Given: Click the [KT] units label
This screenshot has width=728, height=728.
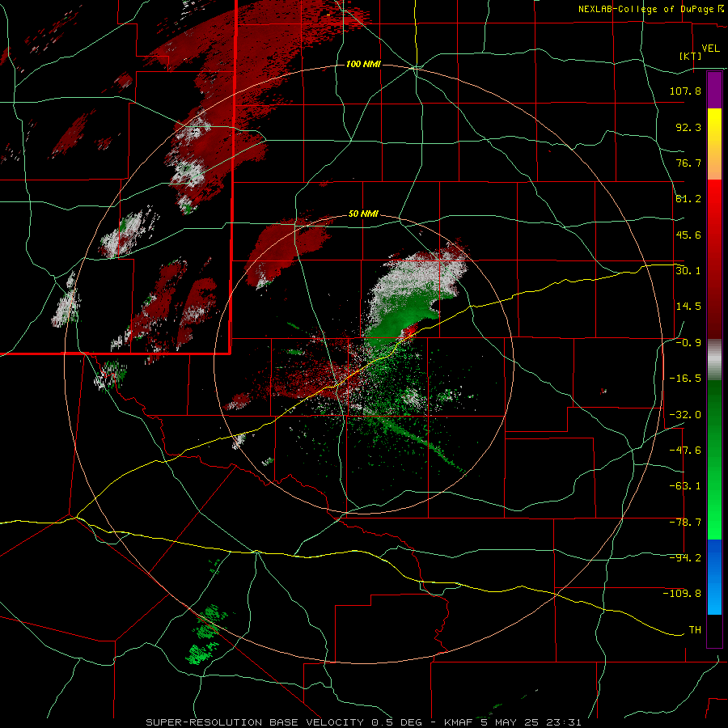Looking at the screenshot, I should coord(690,56).
